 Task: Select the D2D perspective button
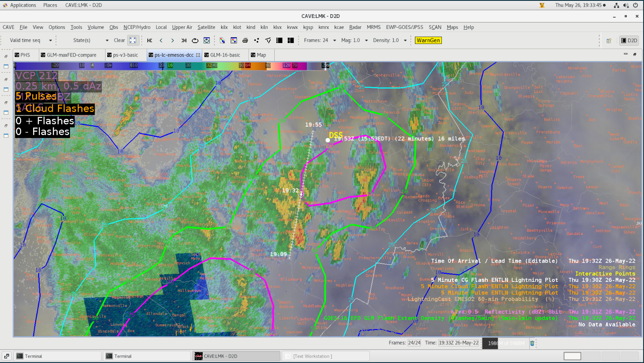click(629, 41)
